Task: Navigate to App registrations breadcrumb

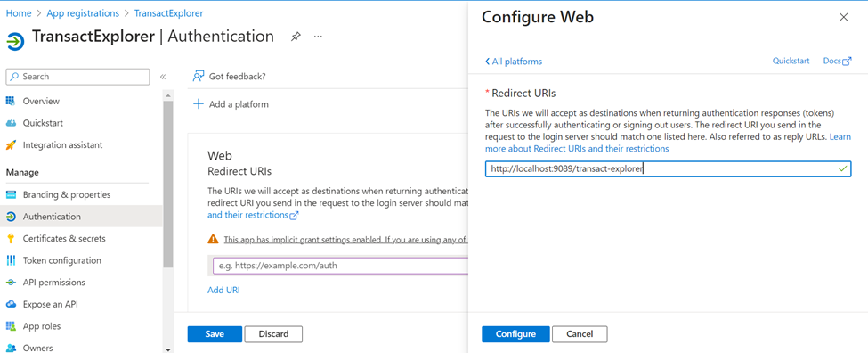Action: coord(83,12)
